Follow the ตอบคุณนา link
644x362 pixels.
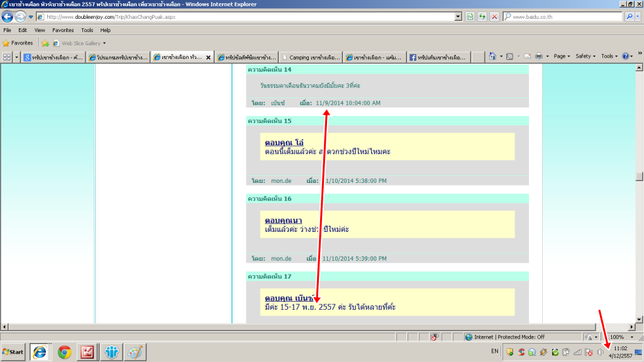(x=284, y=221)
